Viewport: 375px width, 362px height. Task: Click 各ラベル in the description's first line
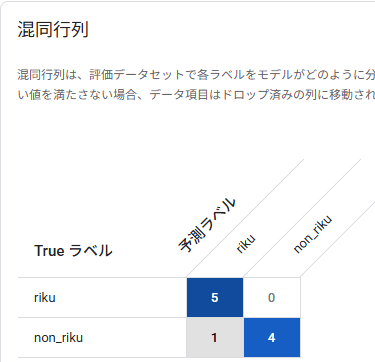click(x=221, y=75)
